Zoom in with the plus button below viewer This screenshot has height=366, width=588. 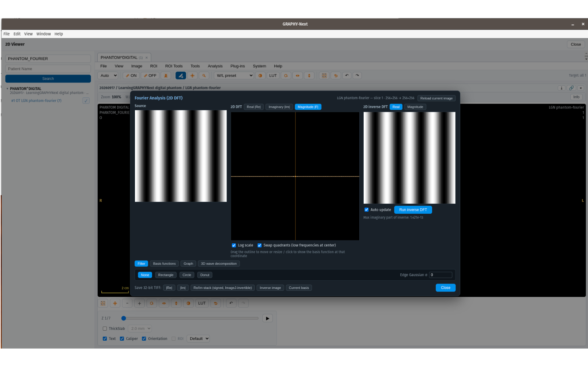[139, 303]
